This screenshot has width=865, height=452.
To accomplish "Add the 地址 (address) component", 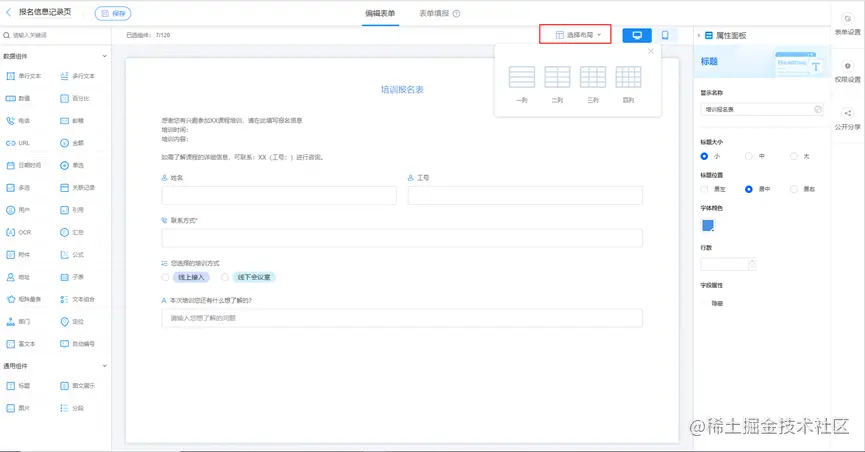I will [x=18, y=277].
